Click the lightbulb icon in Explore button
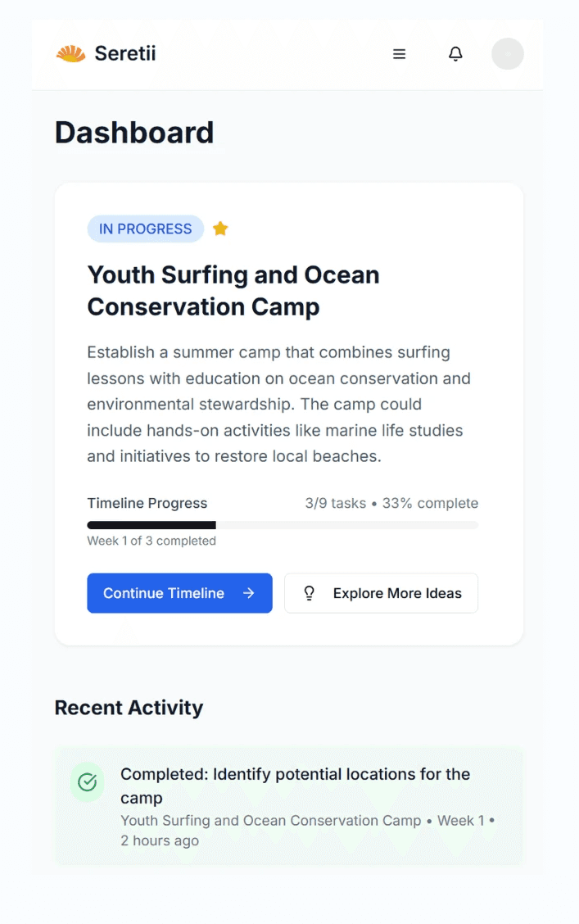This screenshot has height=924, width=579. tap(309, 593)
